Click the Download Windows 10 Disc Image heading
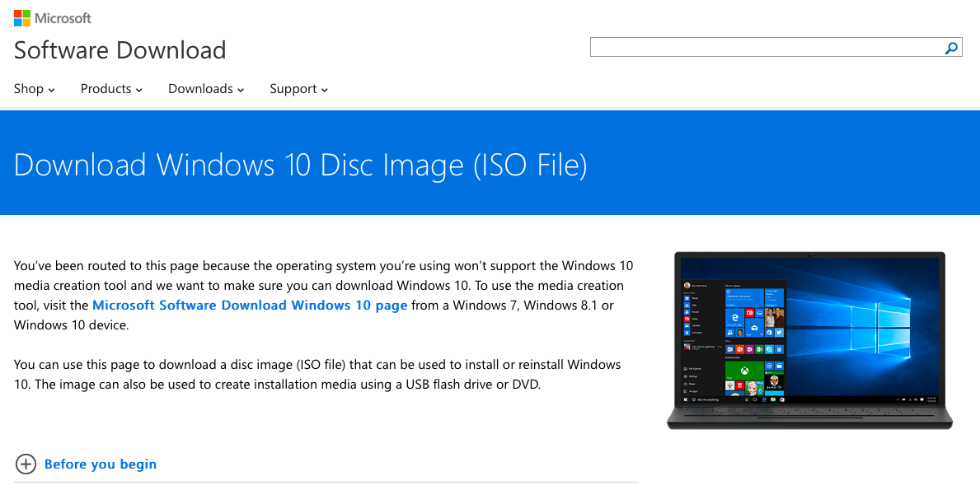The image size is (980, 490). tap(301, 165)
